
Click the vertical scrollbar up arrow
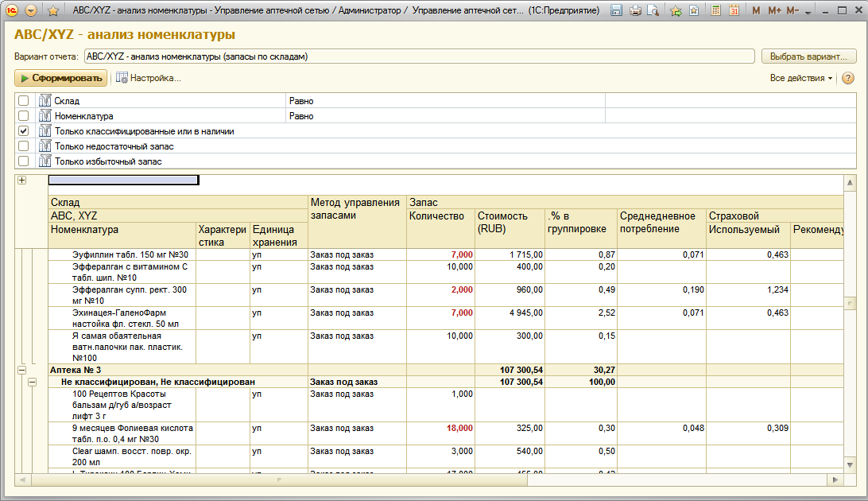850,182
